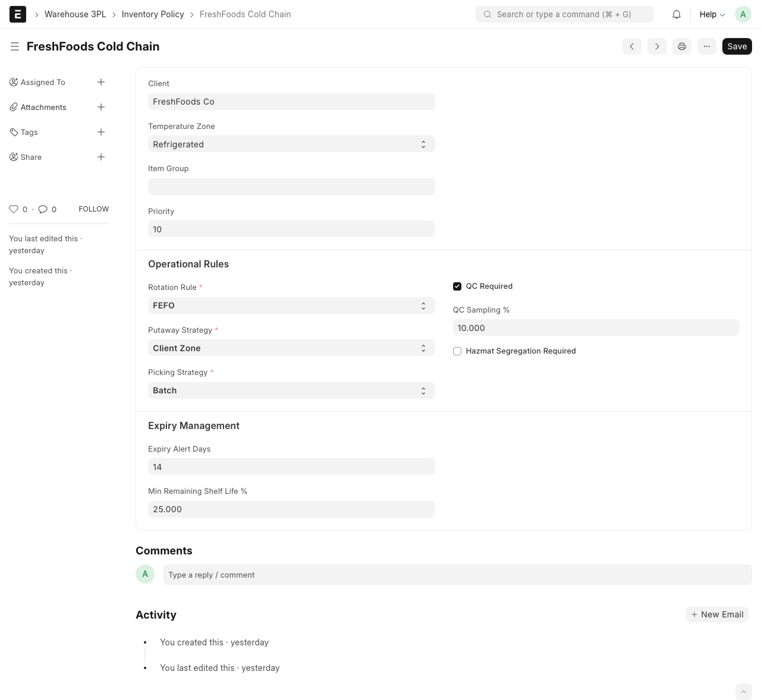Go to next document arrow
The image size is (761, 700).
coord(657,46)
